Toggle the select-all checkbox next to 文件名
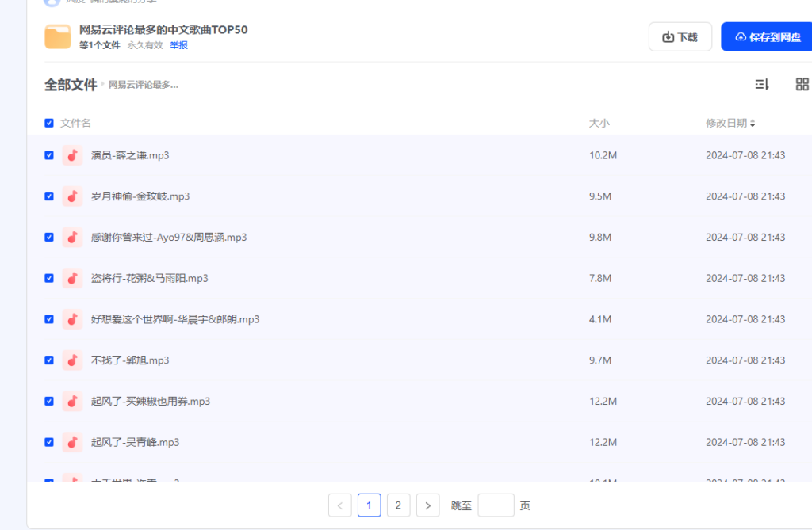Viewport: 812px width, 530px height. pyautogui.click(x=49, y=123)
